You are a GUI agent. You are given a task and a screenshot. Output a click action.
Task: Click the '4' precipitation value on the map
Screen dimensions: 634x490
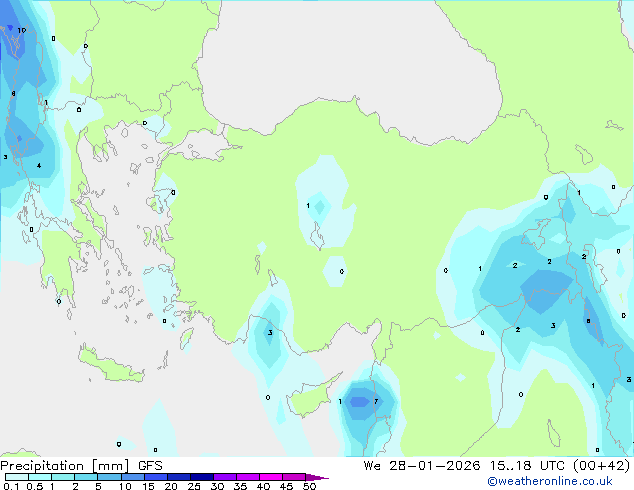pyautogui.click(x=39, y=165)
